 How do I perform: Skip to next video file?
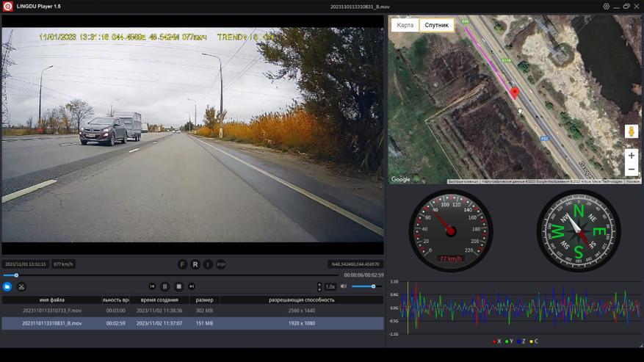click(x=192, y=286)
